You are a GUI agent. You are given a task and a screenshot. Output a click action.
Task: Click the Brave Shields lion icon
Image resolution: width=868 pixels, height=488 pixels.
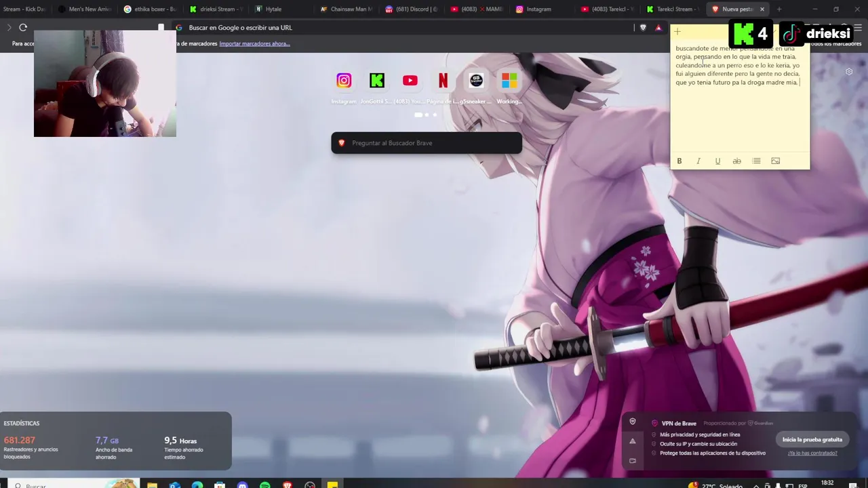[644, 28]
